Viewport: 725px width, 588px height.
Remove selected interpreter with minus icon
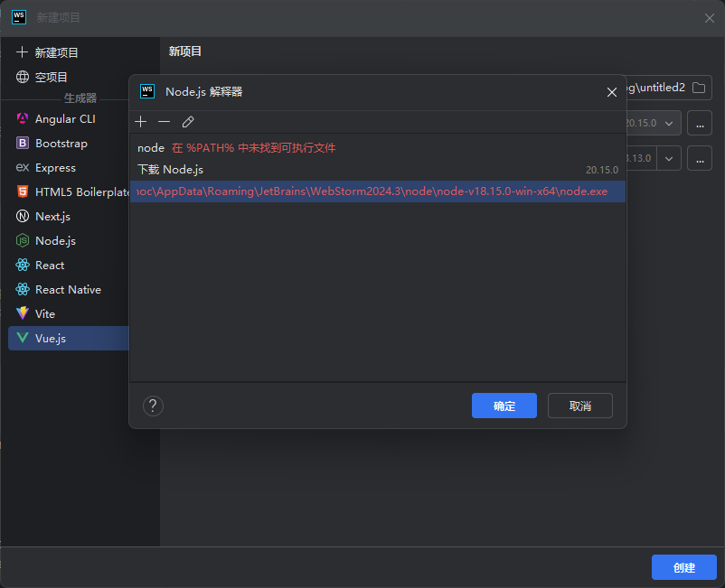(165, 122)
